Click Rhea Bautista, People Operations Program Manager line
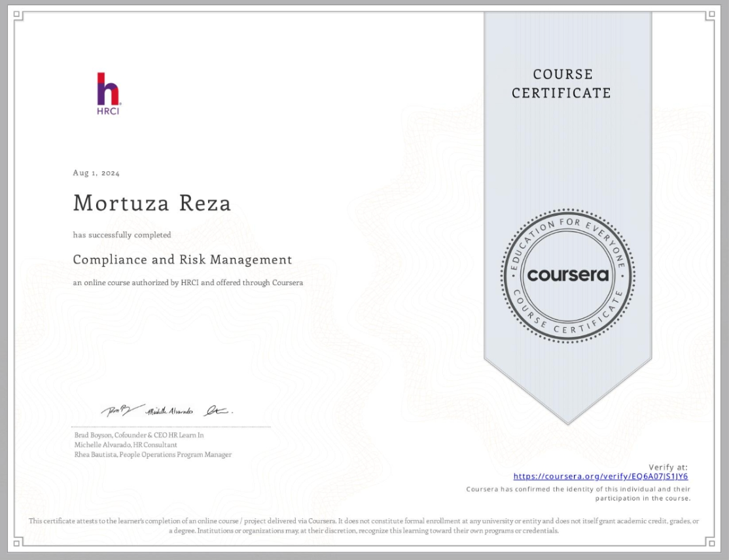 coord(153,455)
